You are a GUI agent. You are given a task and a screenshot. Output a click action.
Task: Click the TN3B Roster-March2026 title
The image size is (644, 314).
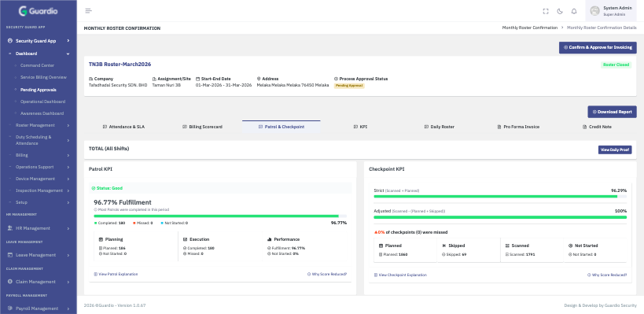tap(120, 65)
